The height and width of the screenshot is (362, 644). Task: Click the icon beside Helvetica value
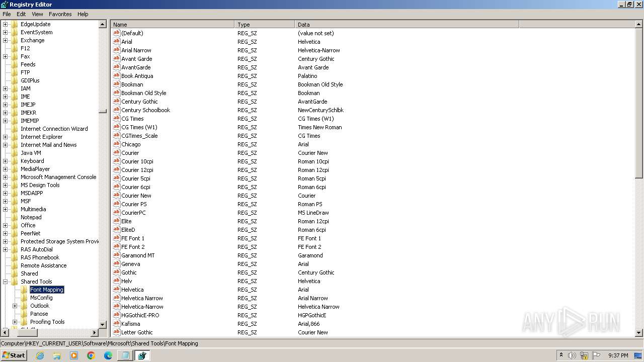[116, 290]
